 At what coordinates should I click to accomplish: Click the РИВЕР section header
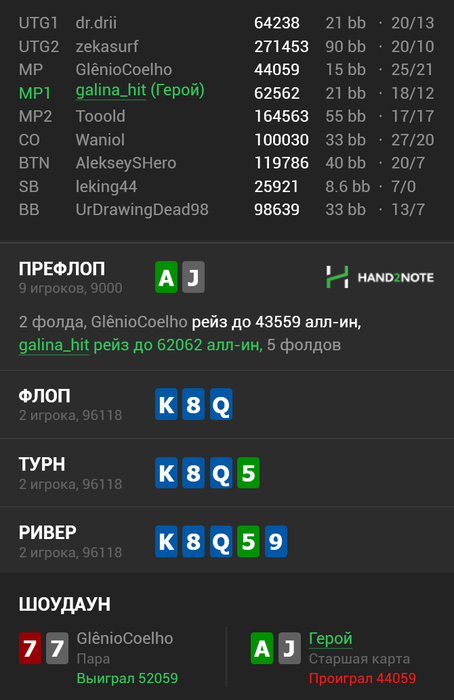click(x=47, y=533)
